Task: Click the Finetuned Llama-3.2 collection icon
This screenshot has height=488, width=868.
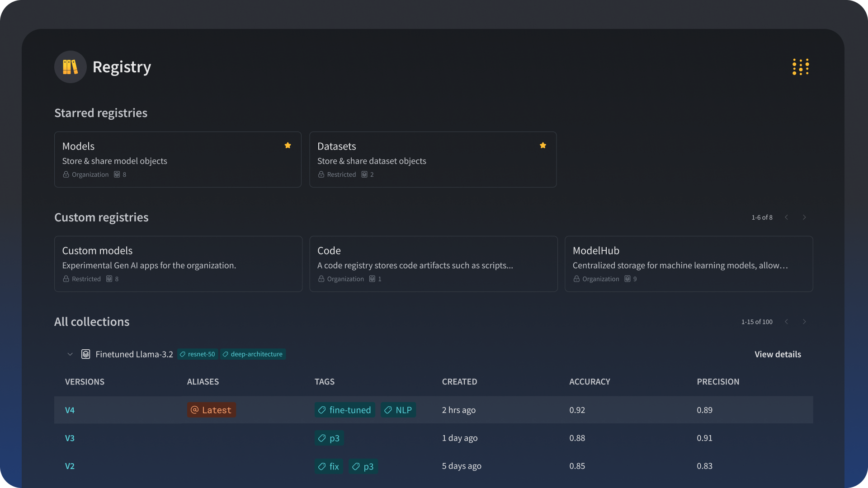Action: 85,354
